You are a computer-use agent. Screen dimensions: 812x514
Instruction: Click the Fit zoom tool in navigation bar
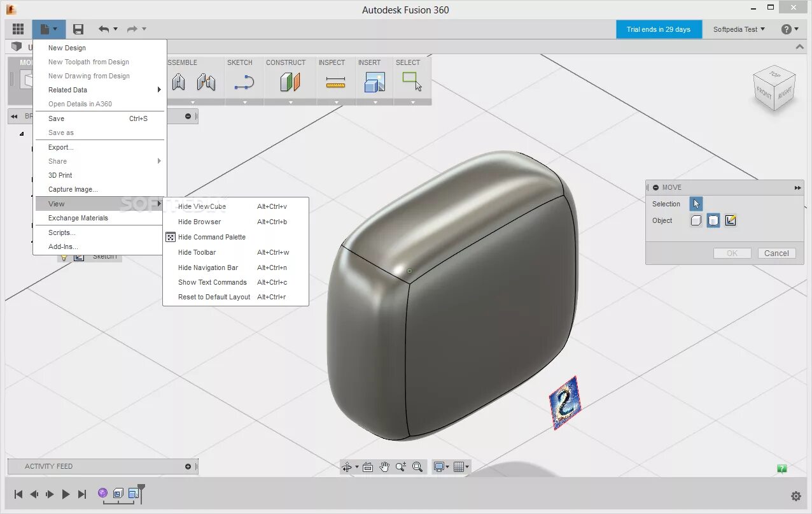click(417, 467)
